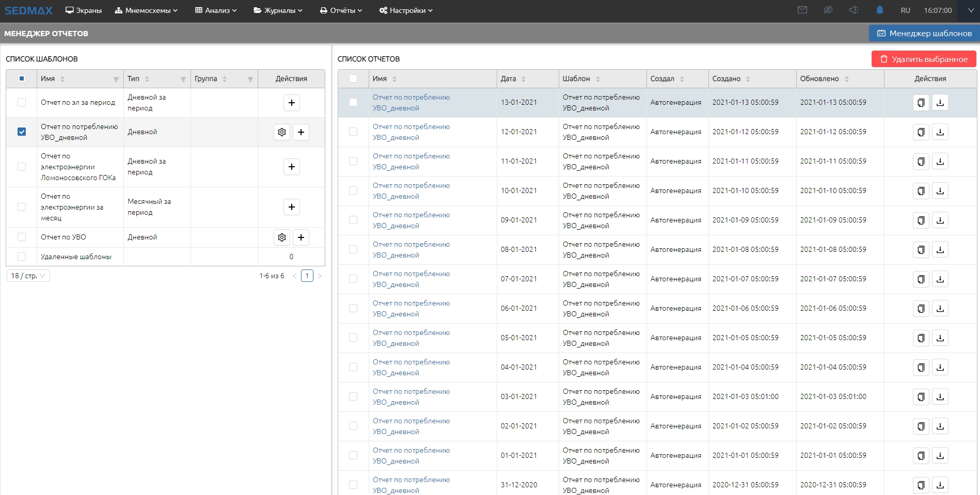980x495 pixels.
Task: Open the Экраны menu item
Action: [x=84, y=10]
